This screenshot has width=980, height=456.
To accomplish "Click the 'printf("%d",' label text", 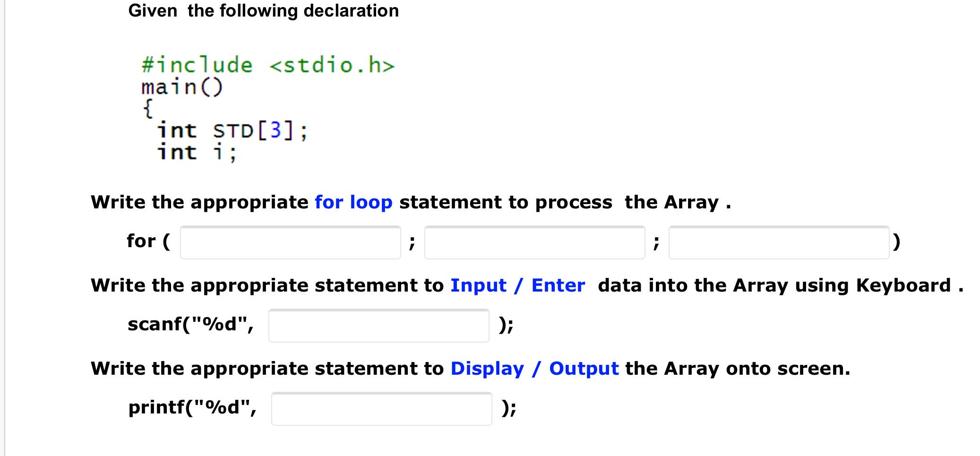I will click(192, 407).
